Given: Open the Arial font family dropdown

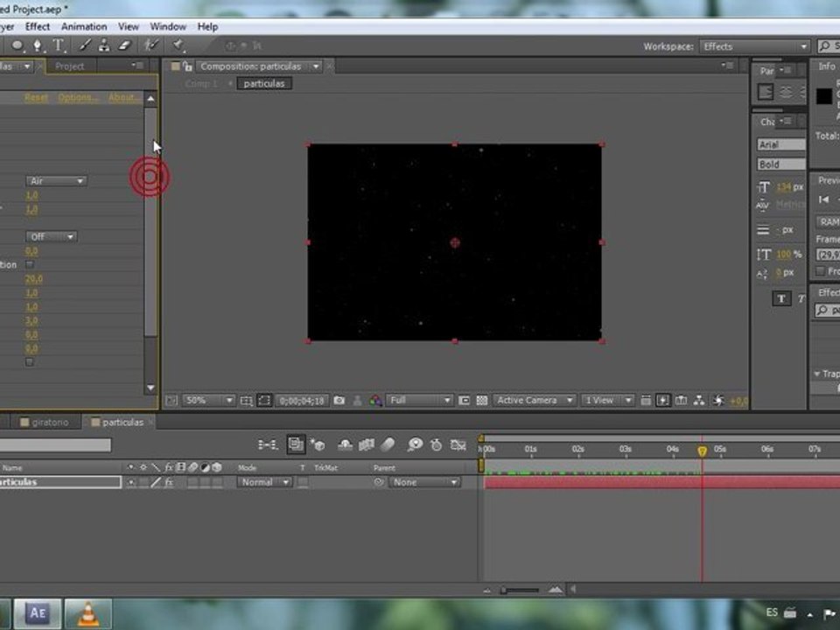Looking at the screenshot, I should 781,144.
